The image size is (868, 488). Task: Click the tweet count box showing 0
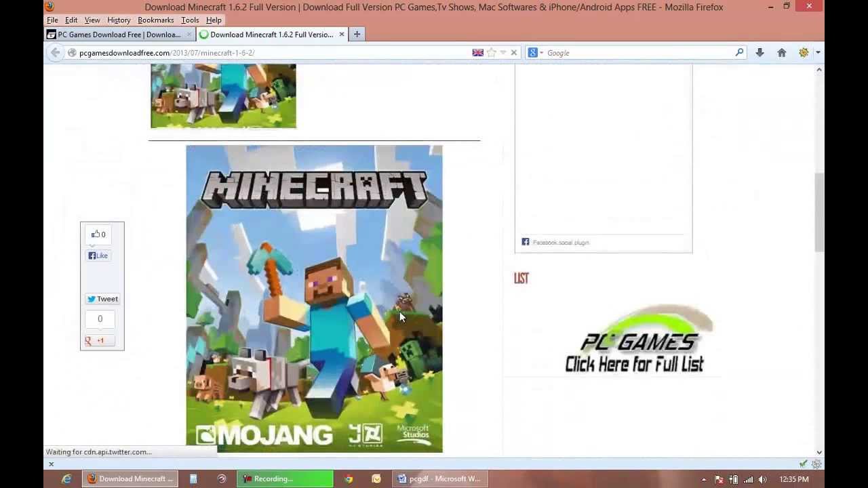point(100,319)
